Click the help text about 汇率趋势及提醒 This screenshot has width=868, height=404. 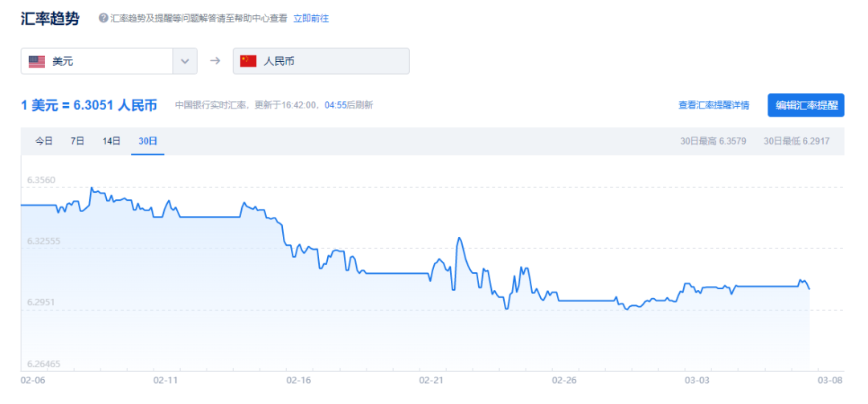pos(199,18)
